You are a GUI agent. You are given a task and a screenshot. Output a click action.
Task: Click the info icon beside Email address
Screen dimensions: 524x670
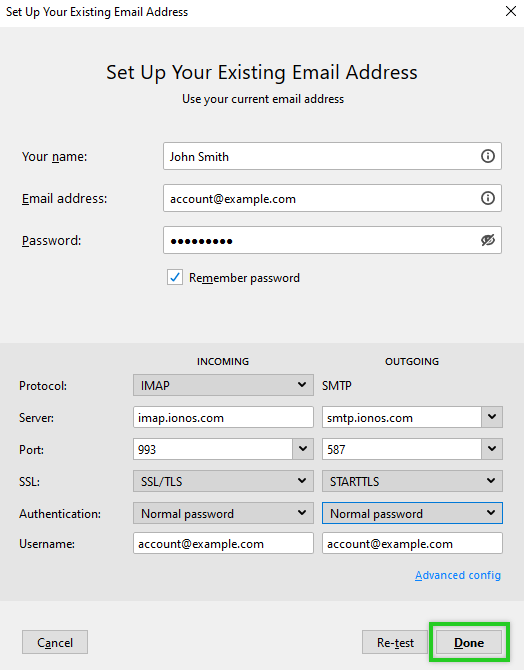click(x=488, y=198)
